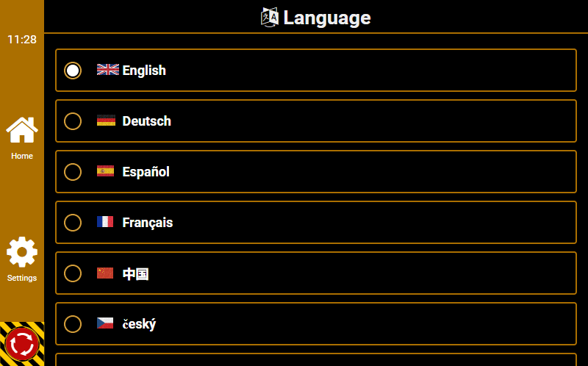Select the Español radio button
The width and height of the screenshot is (588, 366).
click(73, 172)
